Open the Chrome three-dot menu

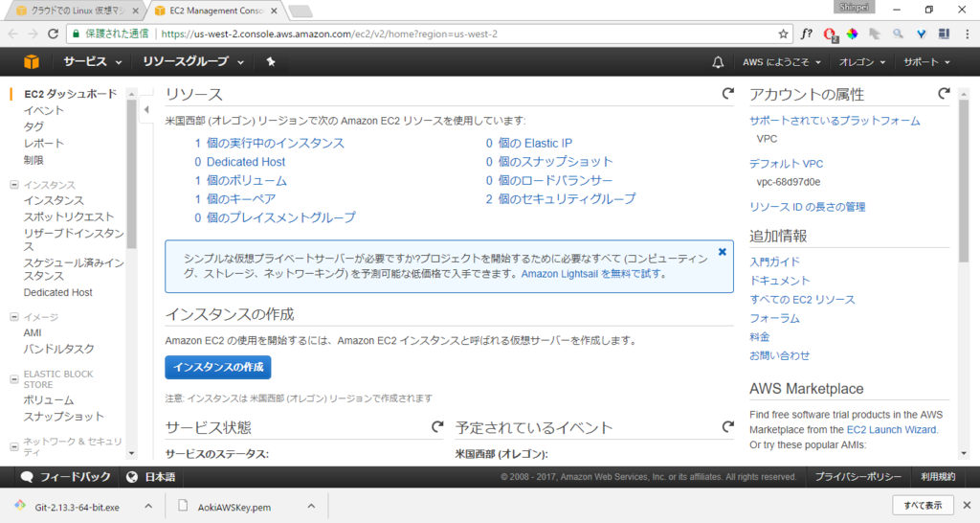(x=968, y=34)
